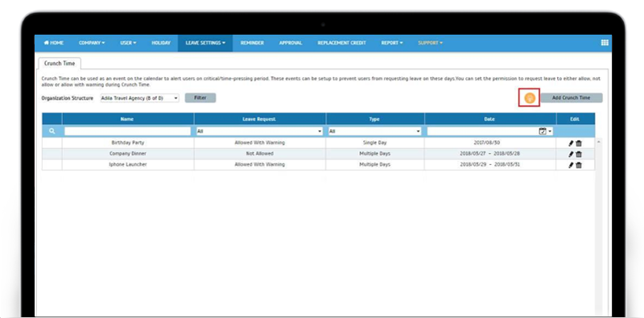The image size is (644, 318).
Task: Open the Company menu
Action: 92,43
